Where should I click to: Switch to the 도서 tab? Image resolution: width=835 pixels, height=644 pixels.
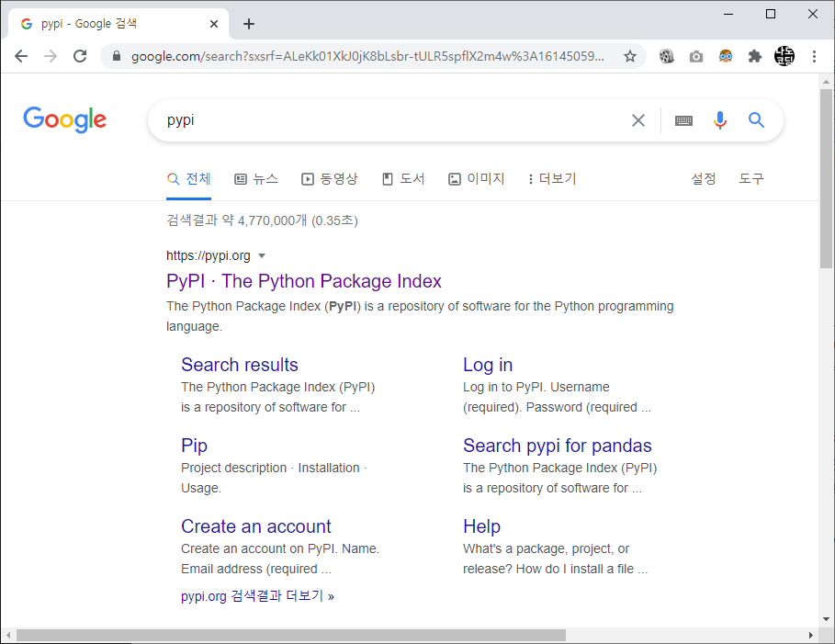coord(403,179)
